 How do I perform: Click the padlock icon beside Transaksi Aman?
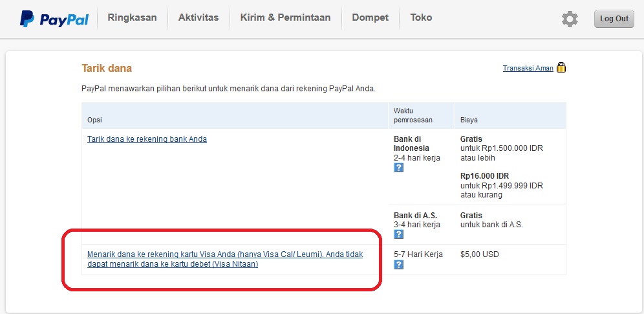pos(561,67)
